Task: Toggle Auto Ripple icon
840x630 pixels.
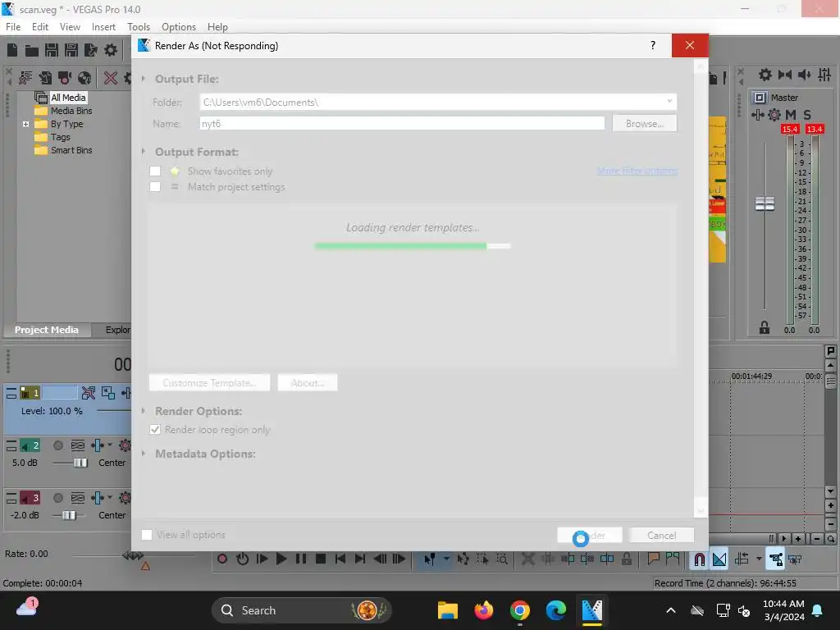Action: coord(742,559)
